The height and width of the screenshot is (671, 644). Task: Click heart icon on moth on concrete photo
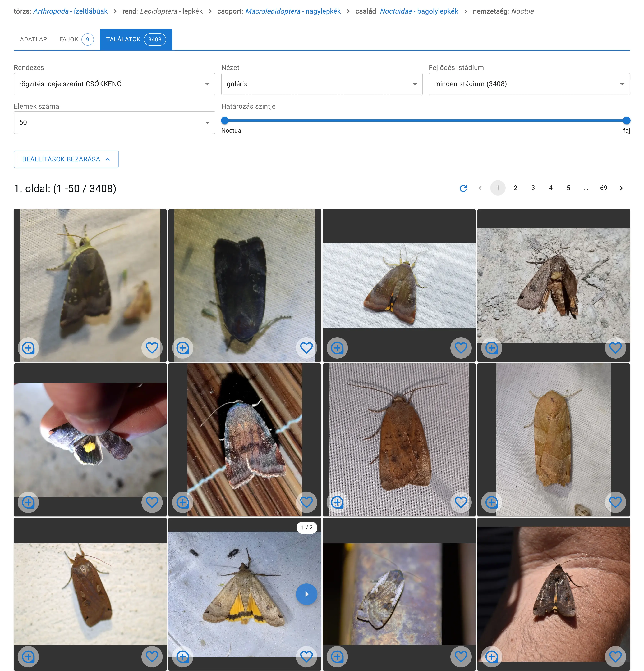click(x=615, y=348)
